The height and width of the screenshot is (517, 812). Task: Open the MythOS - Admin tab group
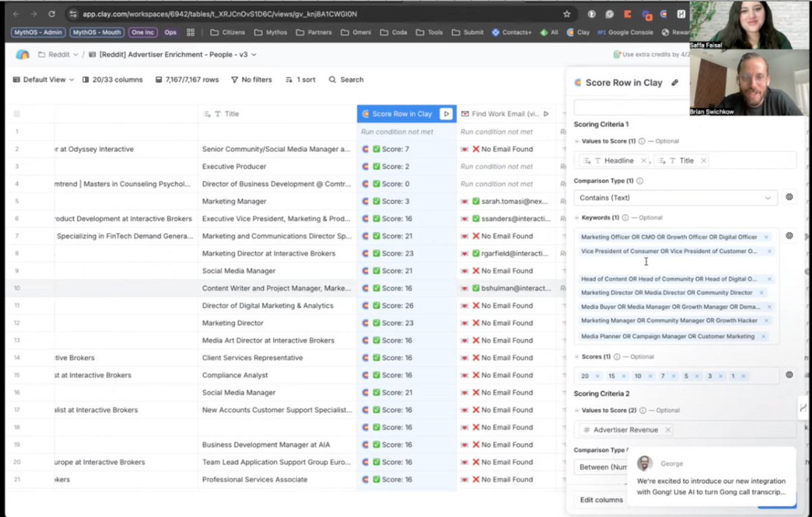pyautogui.click(x=38, y=32)
